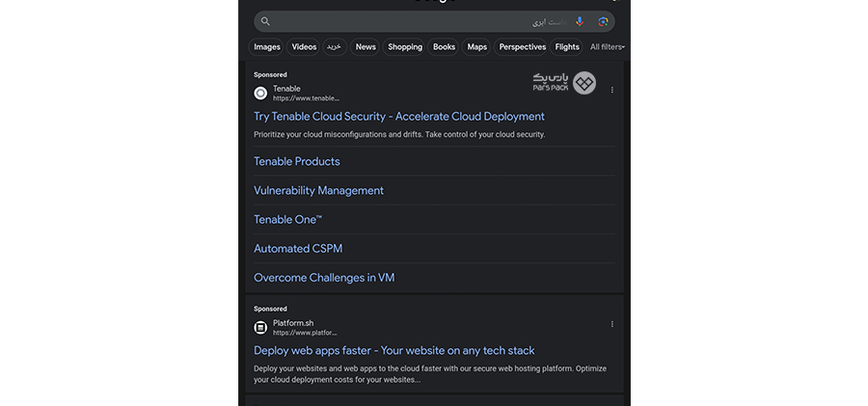This screenshot has width=868, height=406.
Task: Open Platform.sh ad three-dot options menu
Action: tap(611, 324)
